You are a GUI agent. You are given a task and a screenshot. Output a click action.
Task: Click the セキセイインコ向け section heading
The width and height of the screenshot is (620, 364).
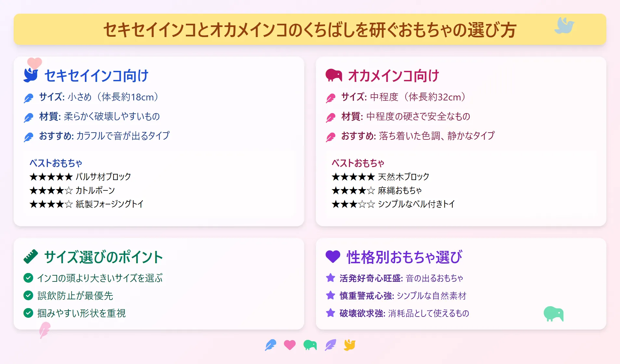96,76
